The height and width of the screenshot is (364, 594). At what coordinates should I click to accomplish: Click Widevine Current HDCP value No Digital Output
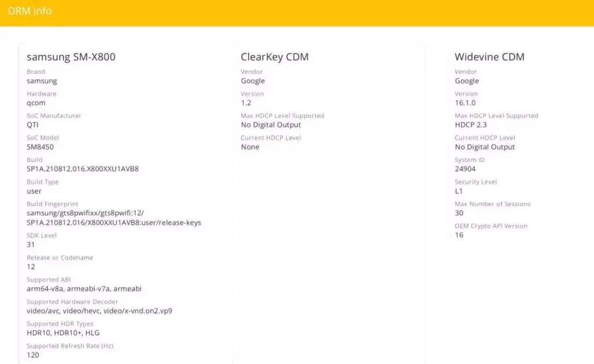(x=485, y=147)
